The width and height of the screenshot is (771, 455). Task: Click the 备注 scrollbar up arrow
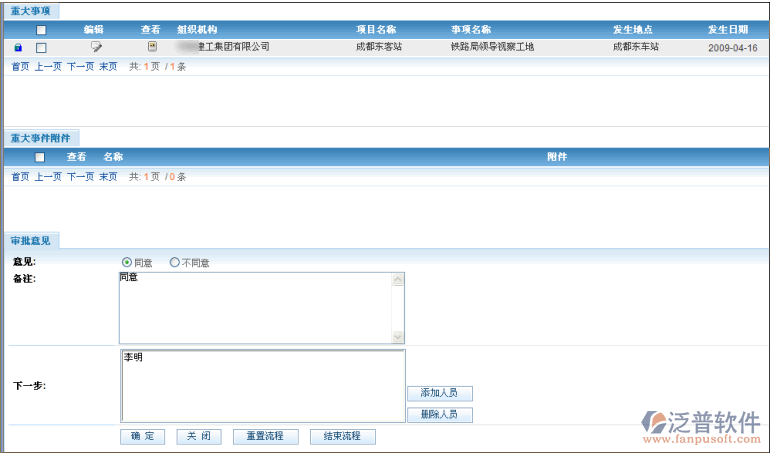coord(398,280)
